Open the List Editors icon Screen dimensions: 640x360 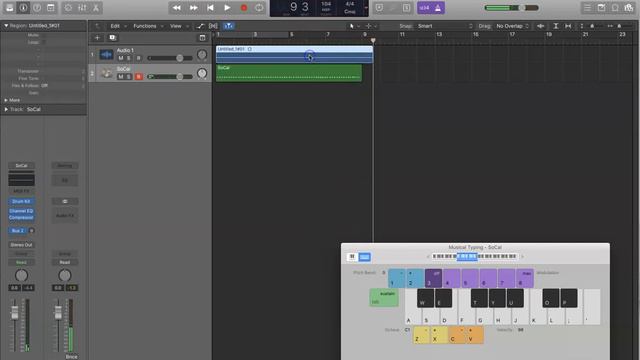587,8
